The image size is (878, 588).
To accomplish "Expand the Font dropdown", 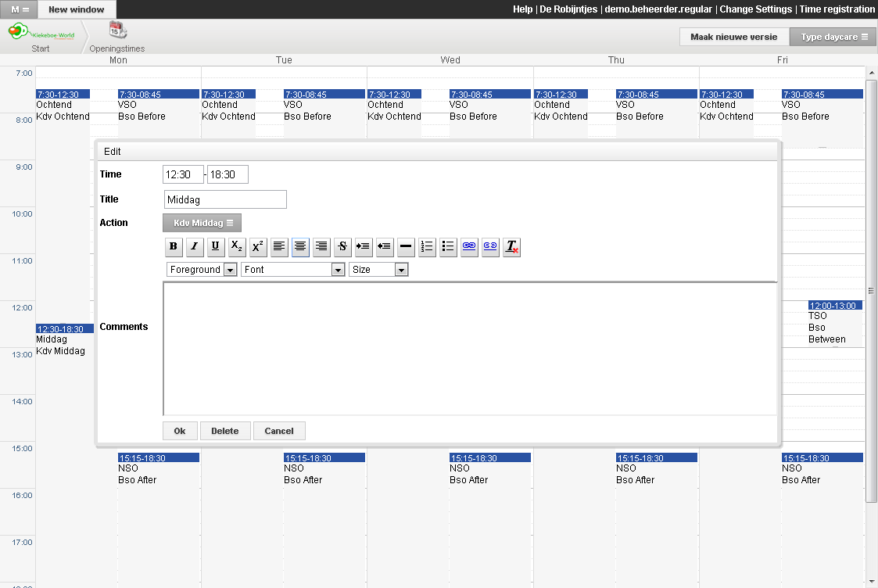I will (293, 270).
